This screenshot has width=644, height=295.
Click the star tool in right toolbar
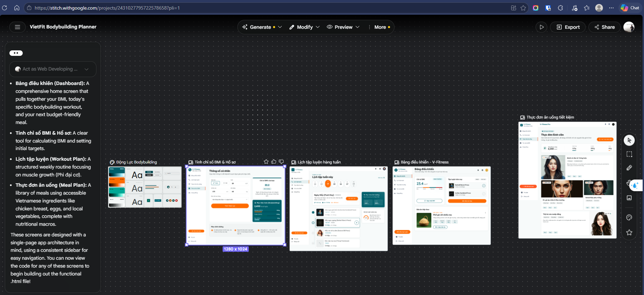click(629, 232)
